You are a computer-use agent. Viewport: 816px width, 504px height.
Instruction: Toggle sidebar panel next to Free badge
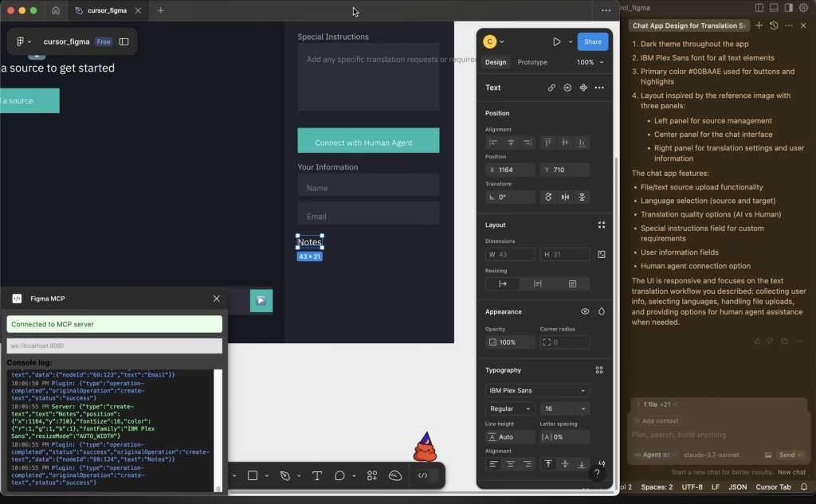tap(124, 41)
